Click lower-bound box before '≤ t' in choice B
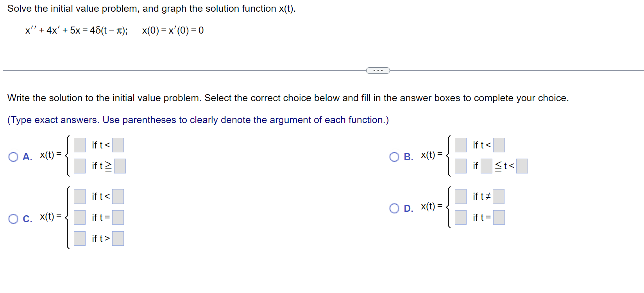Image resolution: width=644 pixels, height=293 pixels. click(x=487, y=166)
